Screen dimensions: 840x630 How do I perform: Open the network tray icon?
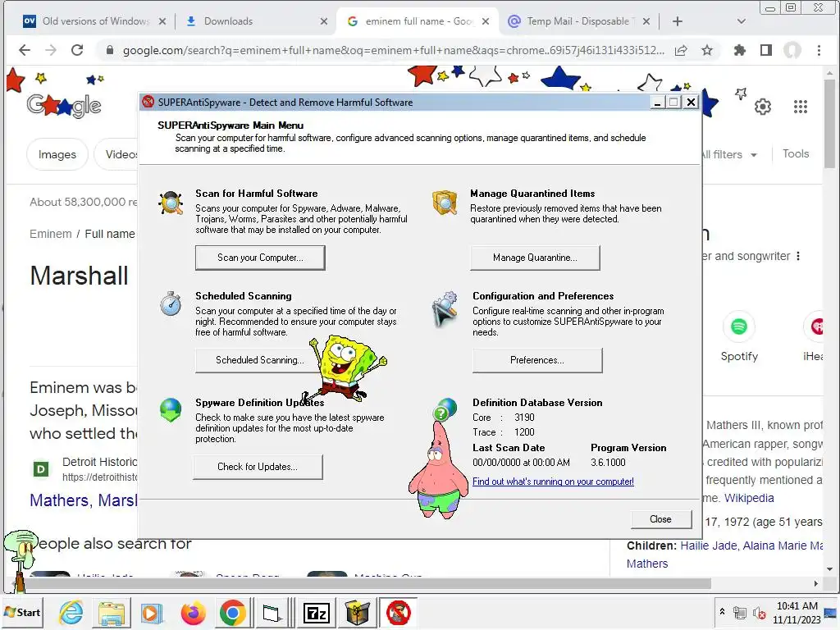[x=740, y=613]
